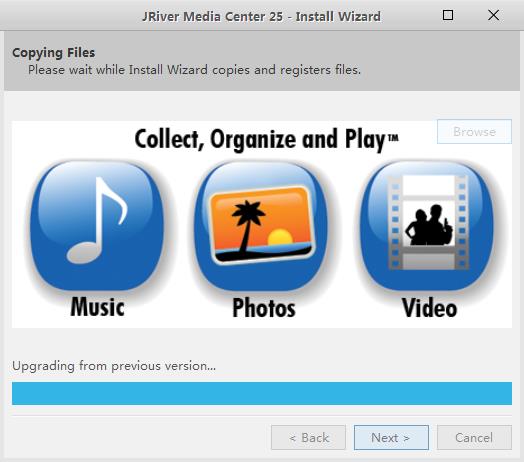524x462 pixels.
Task: Click the Browse button
Action: [474, 132]
